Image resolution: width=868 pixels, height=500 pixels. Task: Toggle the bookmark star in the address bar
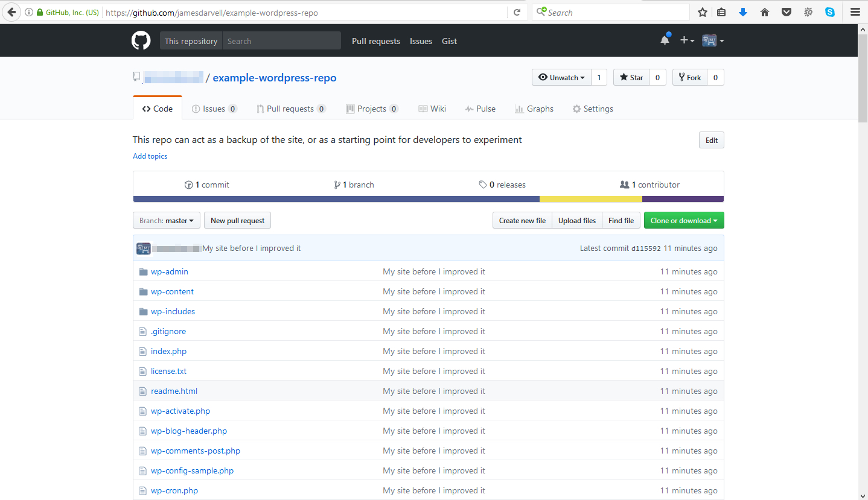(x=702, y=11)
